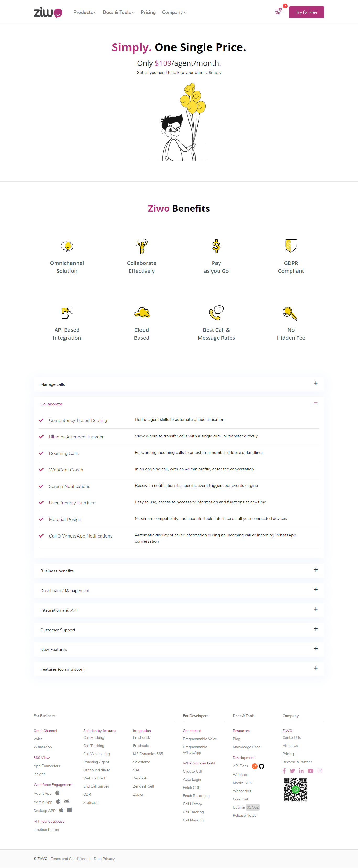
Task: Click the Collaborate Effectively person icon
Action: pyautogui.click(x=142, y=246)
